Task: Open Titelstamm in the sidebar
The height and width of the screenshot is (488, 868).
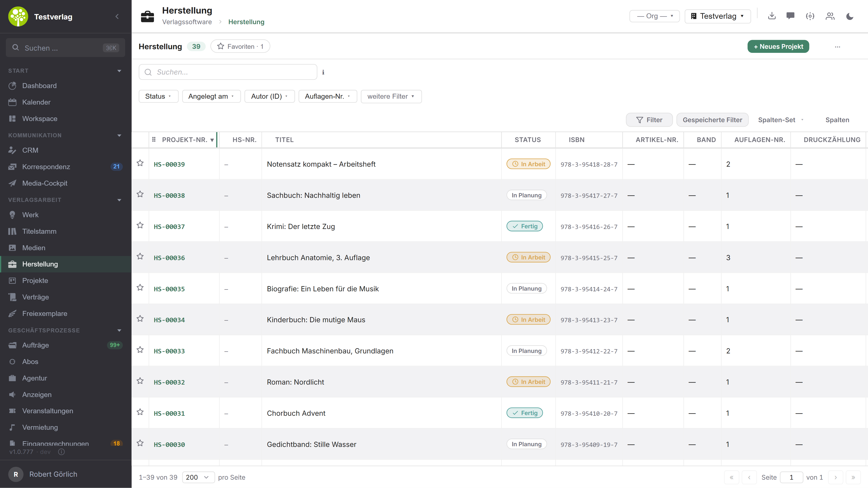Action: point(66,231)
